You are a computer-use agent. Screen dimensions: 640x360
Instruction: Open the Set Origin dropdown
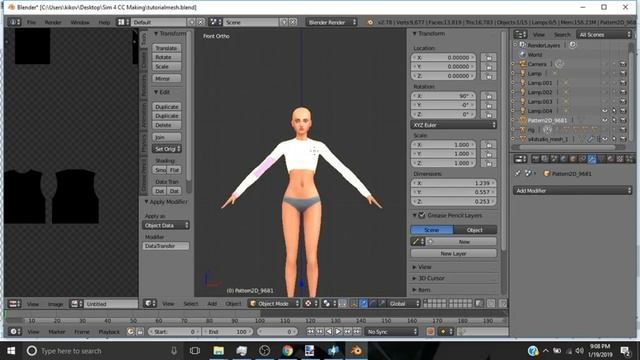[167, 149]
